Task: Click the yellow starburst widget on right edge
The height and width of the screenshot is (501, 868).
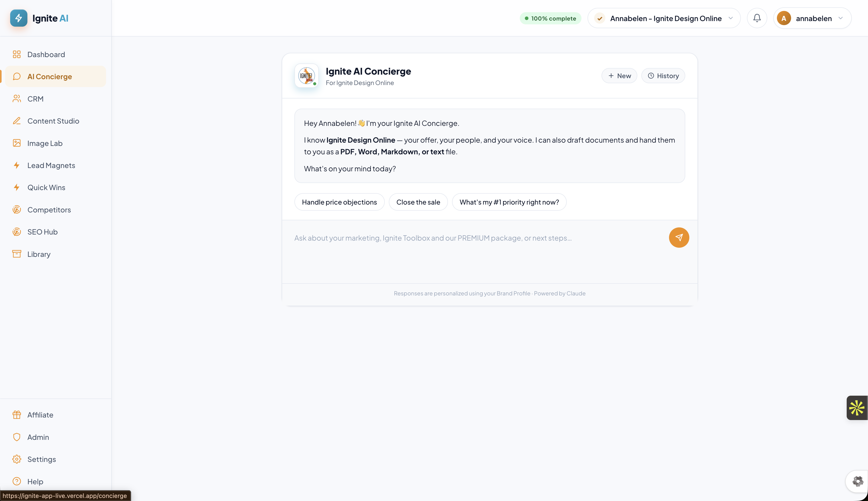Action: (x=857, y=408)
